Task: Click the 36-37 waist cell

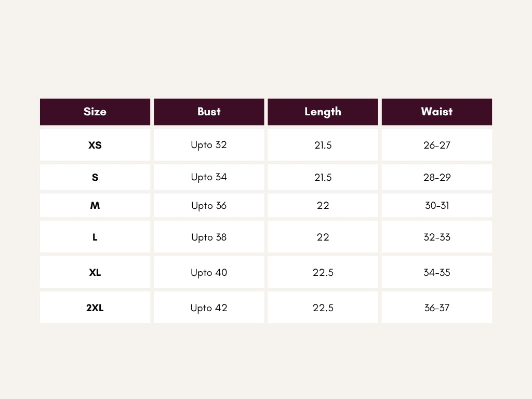Action: pos(436,308)
